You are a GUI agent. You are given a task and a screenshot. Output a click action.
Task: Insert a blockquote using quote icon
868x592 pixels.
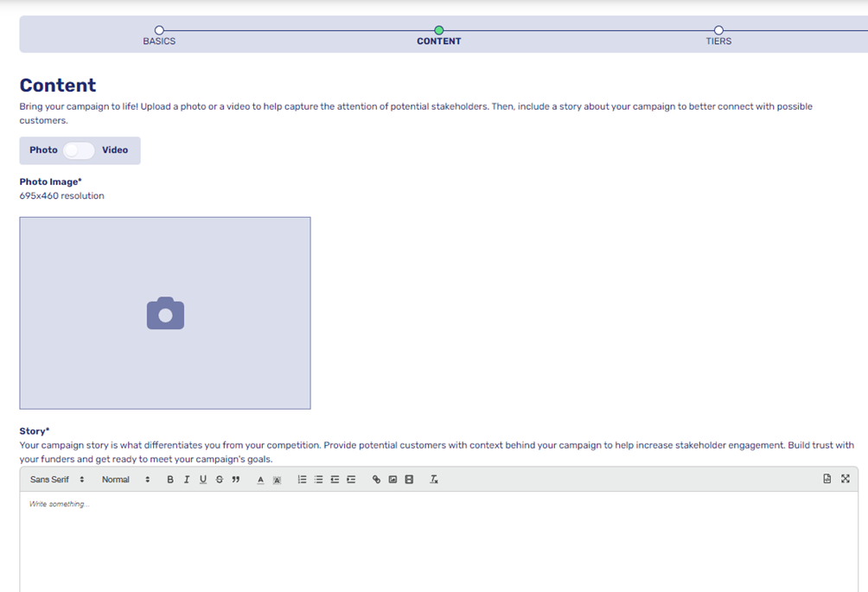click(236, 480)
